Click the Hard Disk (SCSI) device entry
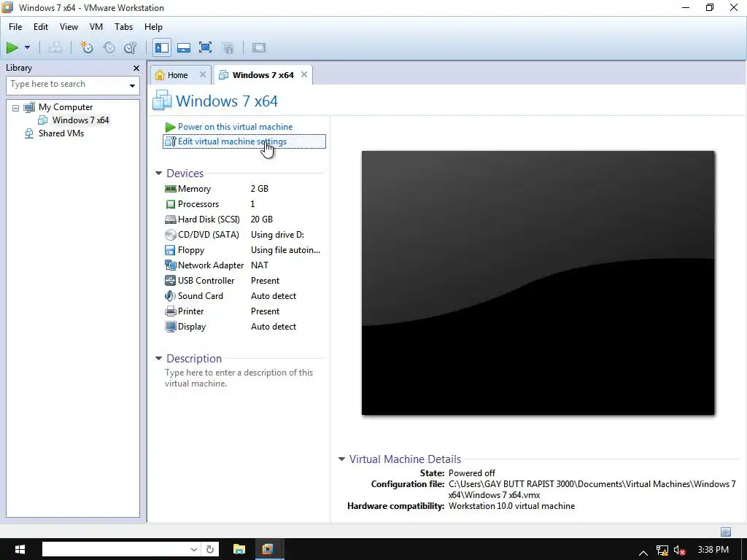Screen dimensions: 747x560 click(209, 219)
